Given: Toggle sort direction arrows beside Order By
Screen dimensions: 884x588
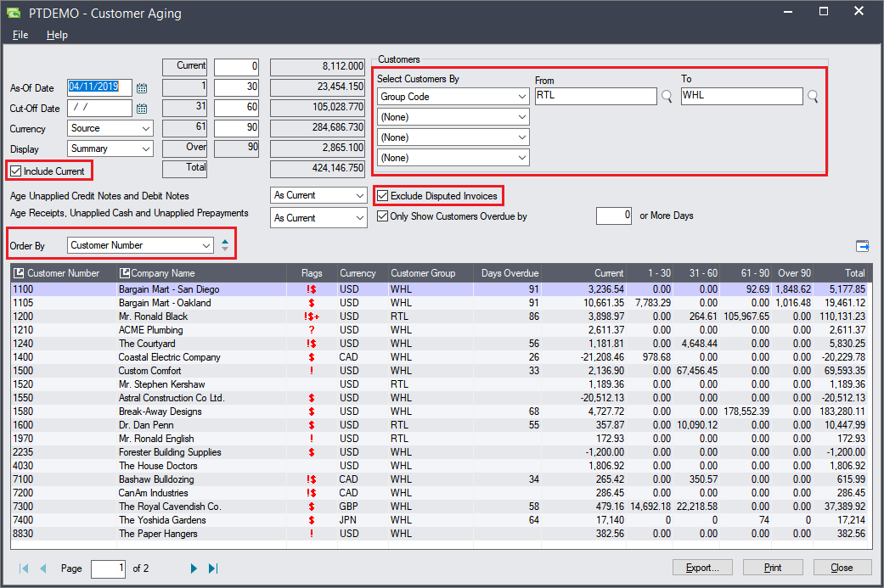Looking at the screenshot, I should 224,245.
